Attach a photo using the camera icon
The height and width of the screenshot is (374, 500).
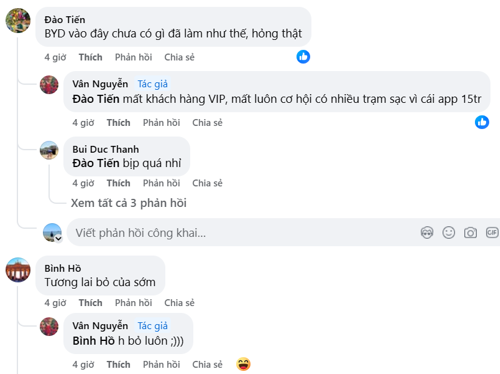pos(470,232)
